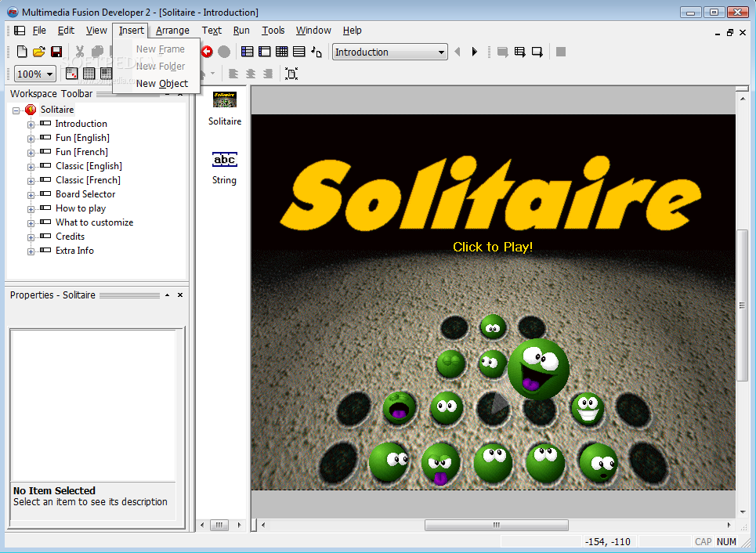
Task: Click the Data Elements music-note icon
Action: (x=317, y=52)
